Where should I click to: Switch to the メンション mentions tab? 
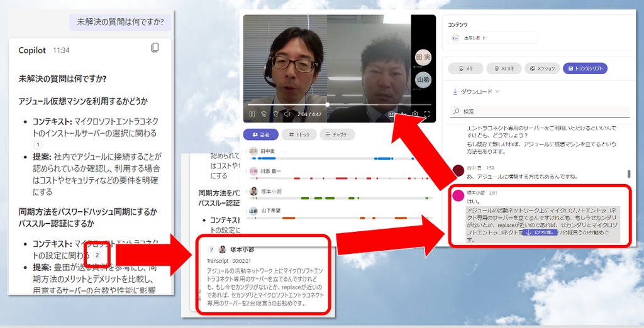(x=542, y=68)
